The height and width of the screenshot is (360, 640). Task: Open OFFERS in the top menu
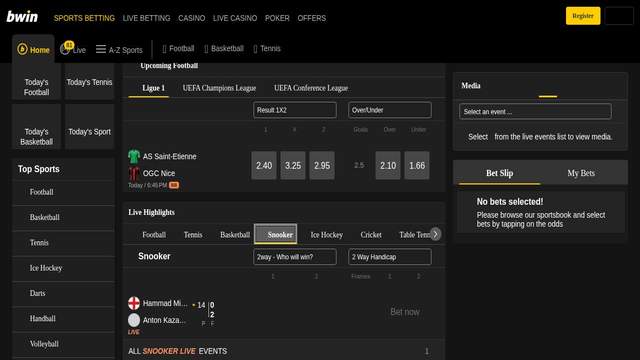click(x=311, y=18)
